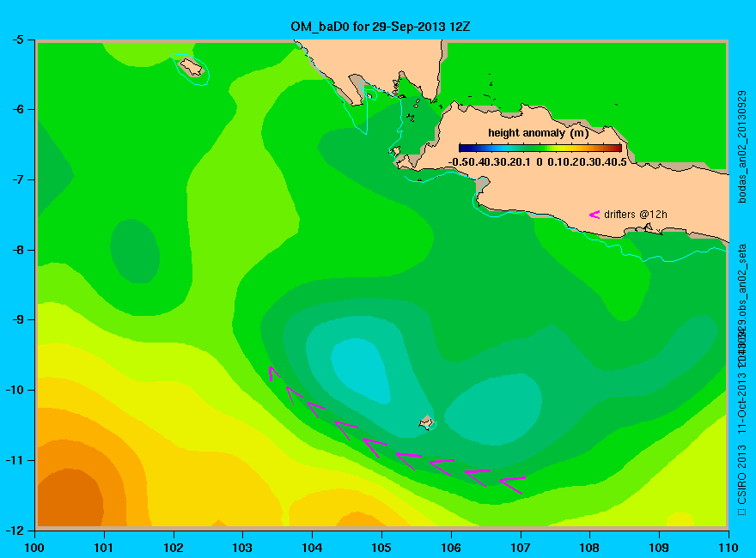Viewport: 756px width, 558px height.
Task: Click the vertical '11-Oct-2013' date text
Action: click(742, 402)
